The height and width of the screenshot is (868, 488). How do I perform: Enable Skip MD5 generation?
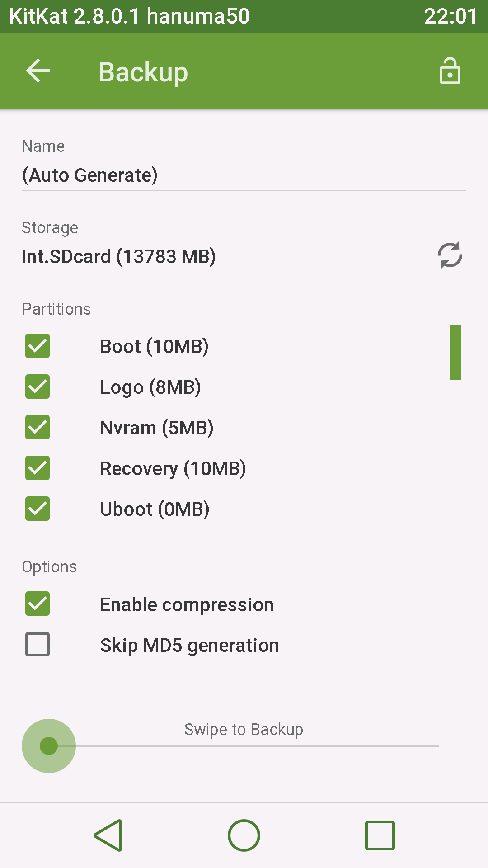click(38, 645)
